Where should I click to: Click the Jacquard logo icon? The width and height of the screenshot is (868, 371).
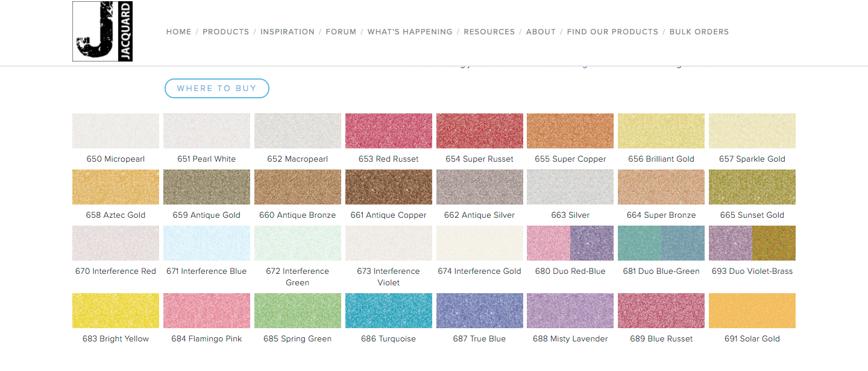(x=102, y=31)
